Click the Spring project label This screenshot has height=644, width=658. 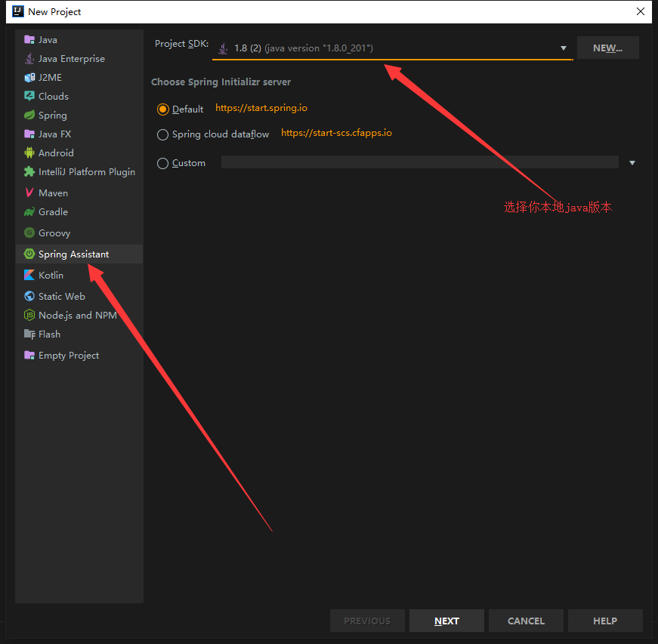tap(52, 116)
